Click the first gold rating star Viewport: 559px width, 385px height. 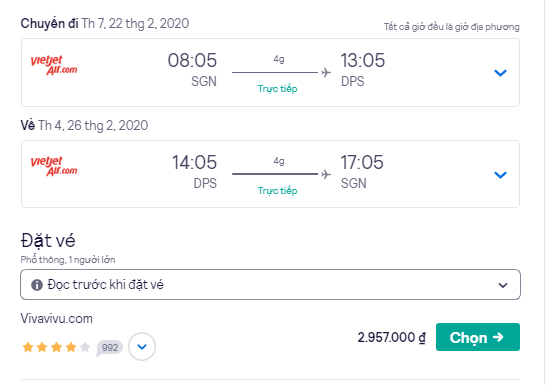pos(28,347)
